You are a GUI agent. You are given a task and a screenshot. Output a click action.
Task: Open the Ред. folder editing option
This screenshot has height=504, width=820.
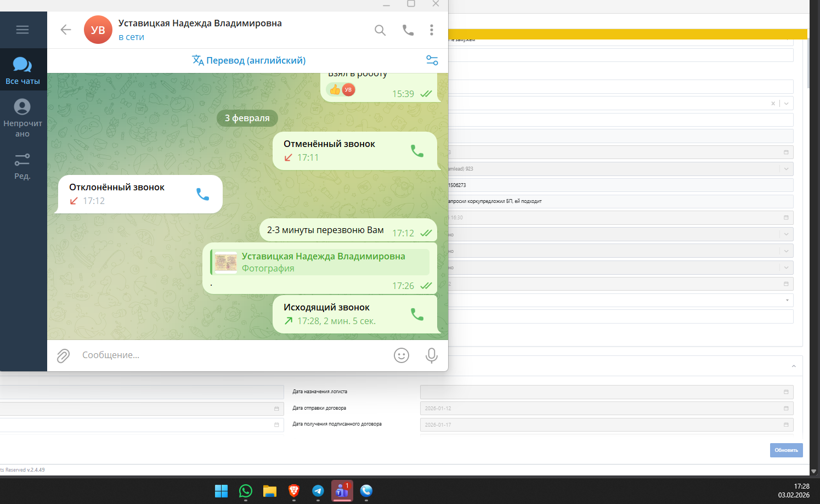point(22,166)
